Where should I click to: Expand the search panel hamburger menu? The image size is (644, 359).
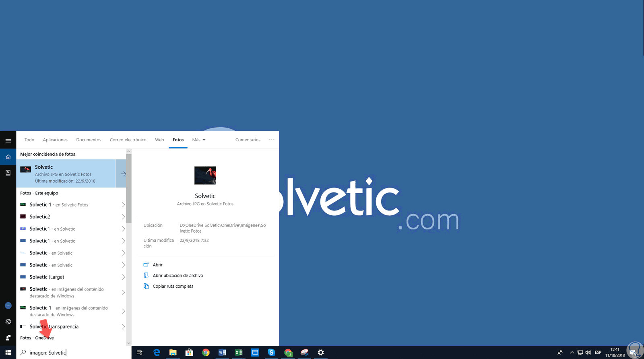click(8, 140)
